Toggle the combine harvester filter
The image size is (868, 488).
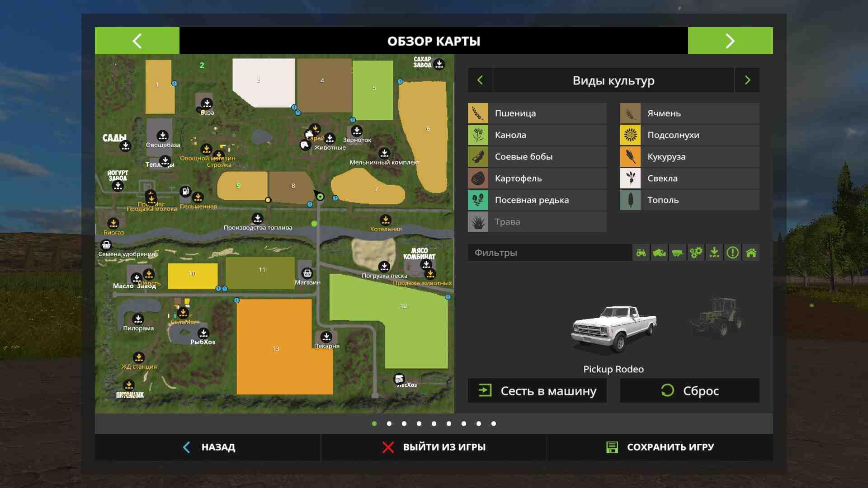(659, 253)
